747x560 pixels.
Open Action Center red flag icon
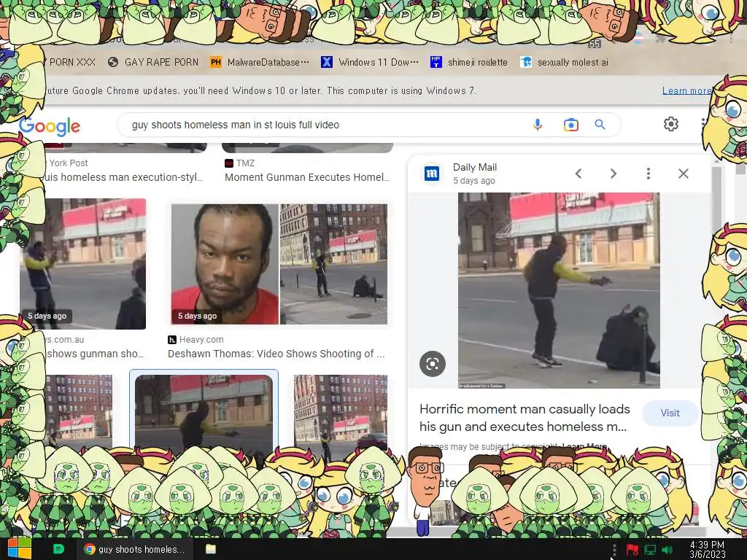632,550
